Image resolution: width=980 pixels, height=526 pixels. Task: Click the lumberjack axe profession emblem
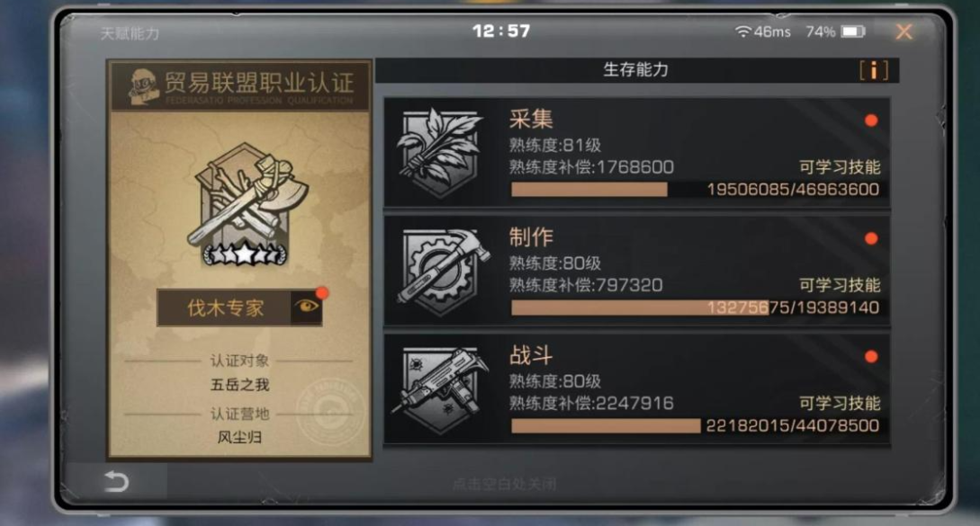[247, 205]
